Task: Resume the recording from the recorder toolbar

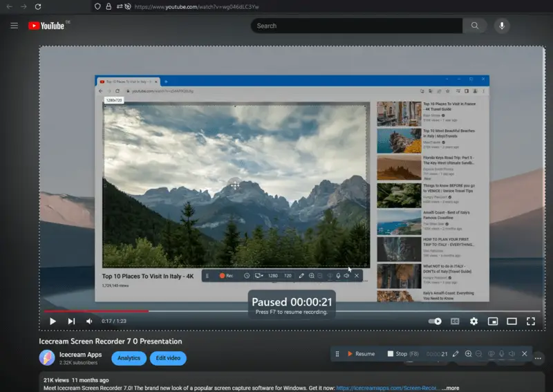Action: click(361, 354)
